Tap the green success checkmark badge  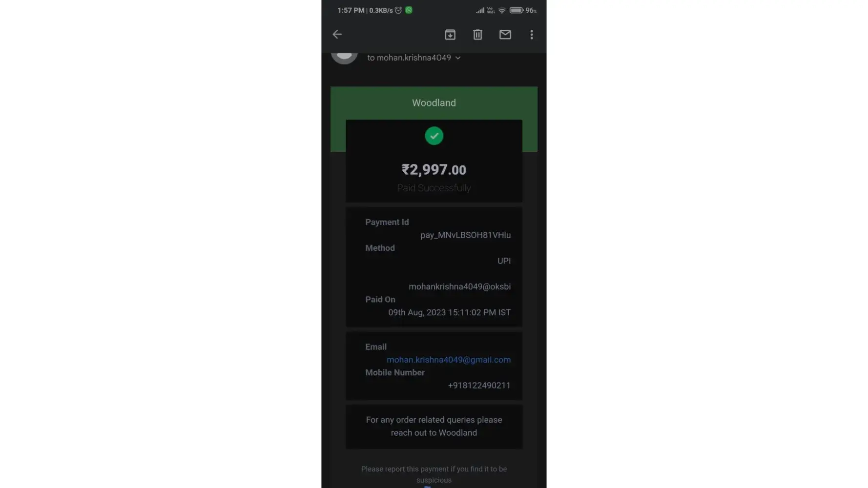(434, 136)
